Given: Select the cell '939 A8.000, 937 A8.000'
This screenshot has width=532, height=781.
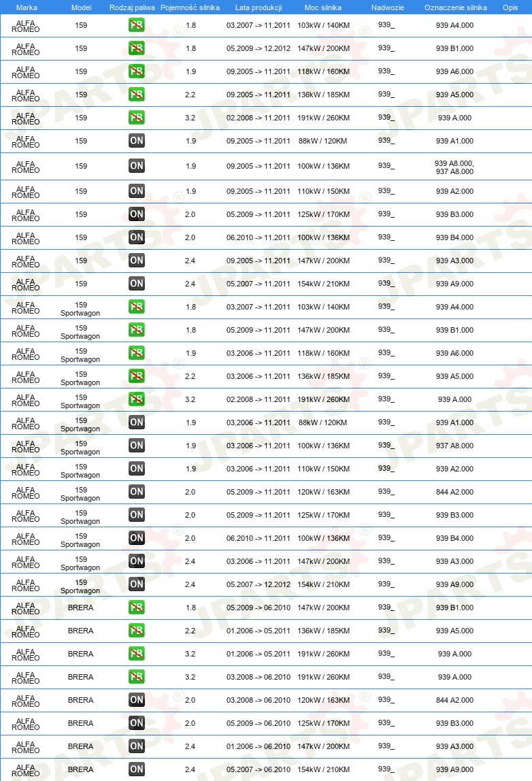Looking at the screenshot, I should coord(454,167).
